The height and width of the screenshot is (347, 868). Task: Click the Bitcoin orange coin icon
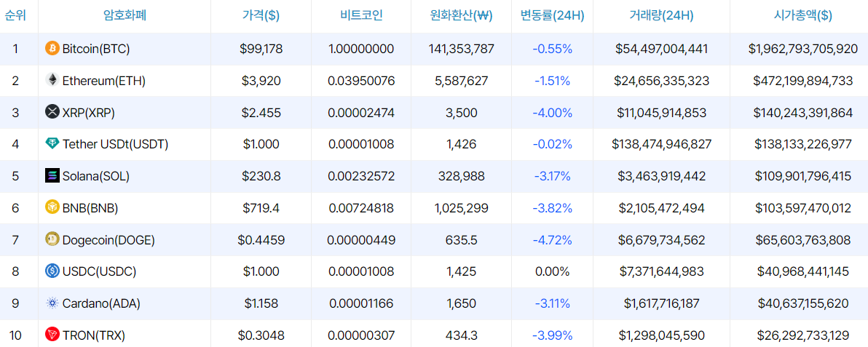[x=52, y=48]
